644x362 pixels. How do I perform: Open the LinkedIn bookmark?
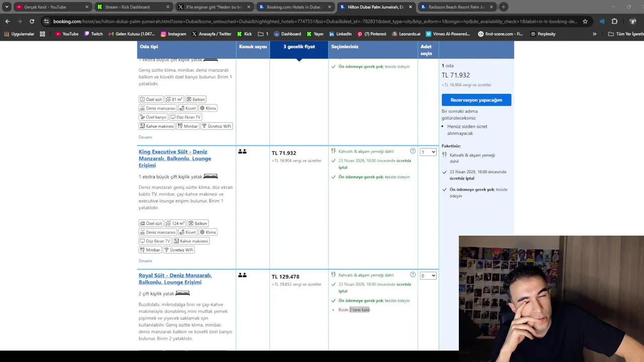pyautogui.click(x=340, y=34)
